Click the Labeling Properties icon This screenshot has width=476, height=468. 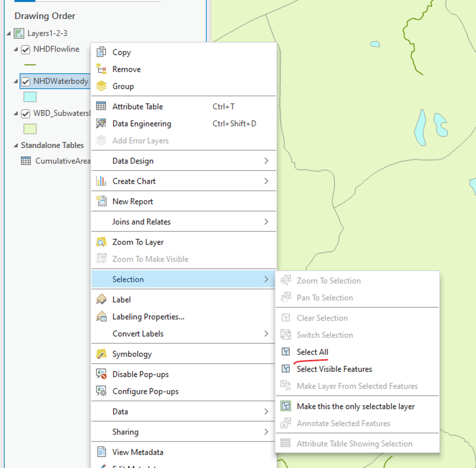pyautogui.click(x=101, y=317)
